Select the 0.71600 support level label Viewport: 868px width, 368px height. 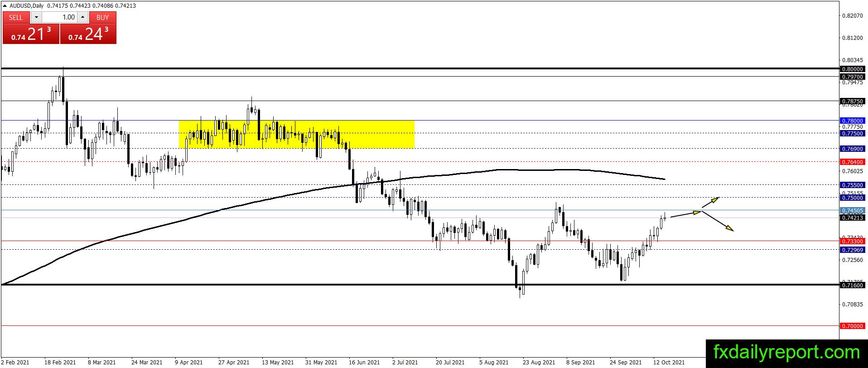(852, 285)
